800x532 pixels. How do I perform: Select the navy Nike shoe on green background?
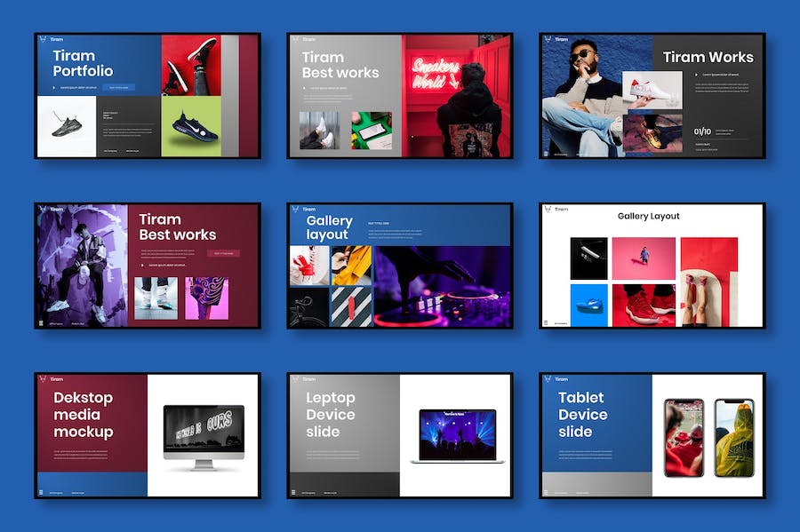click(191, 125)
